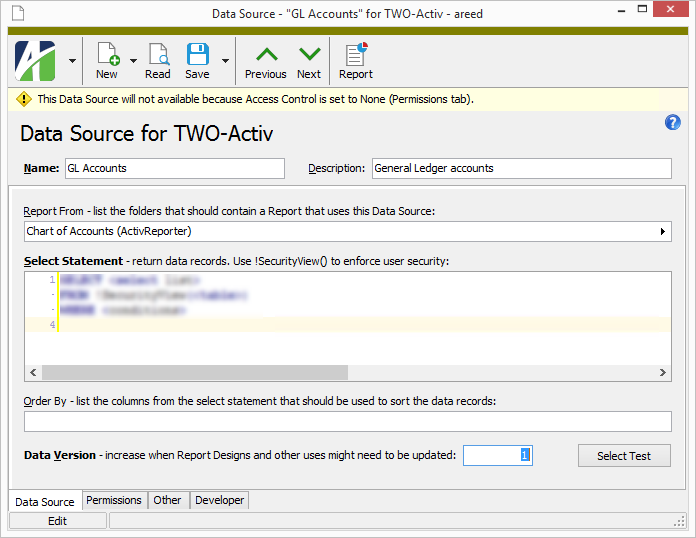Click the Edit status button
This screenshot has height=538, width=696.
tap(58, 521)
